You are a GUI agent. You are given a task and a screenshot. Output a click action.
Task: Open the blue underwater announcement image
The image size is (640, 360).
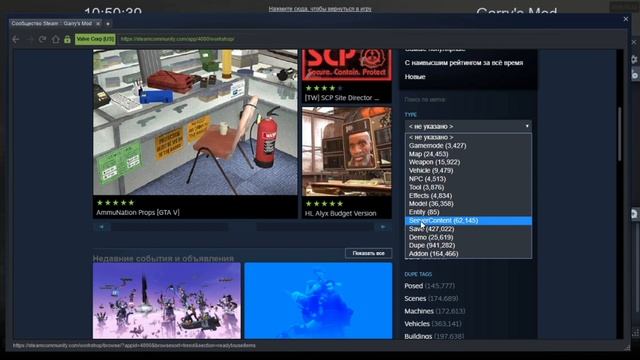coord(318,300)
